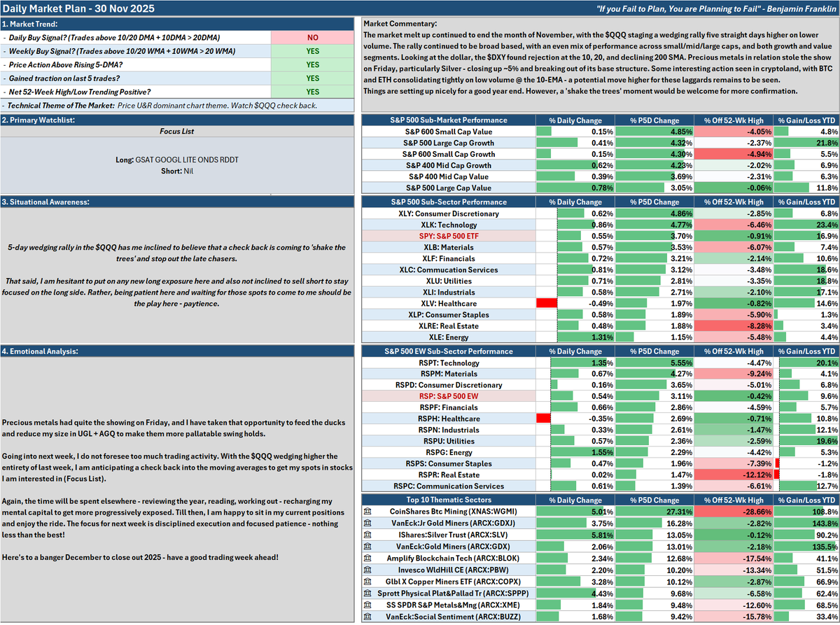Click the stock icon beside Invesco WldHill CE
The image size is (840, 625).
pyautogui.click(x=368, y=570)
